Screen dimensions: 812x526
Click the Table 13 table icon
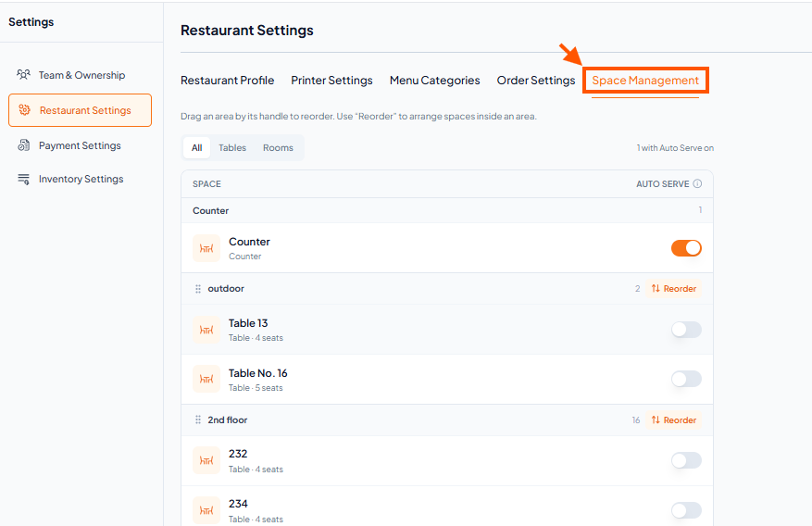(x=206, y=330)
